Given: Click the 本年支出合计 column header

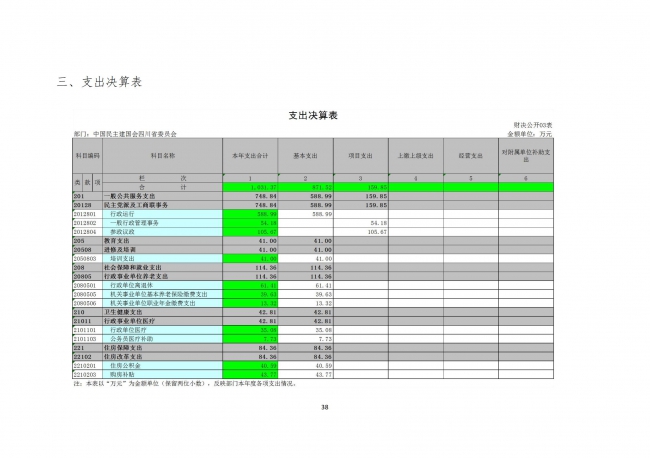Looking at the screenshot, I should pos(251,156).
